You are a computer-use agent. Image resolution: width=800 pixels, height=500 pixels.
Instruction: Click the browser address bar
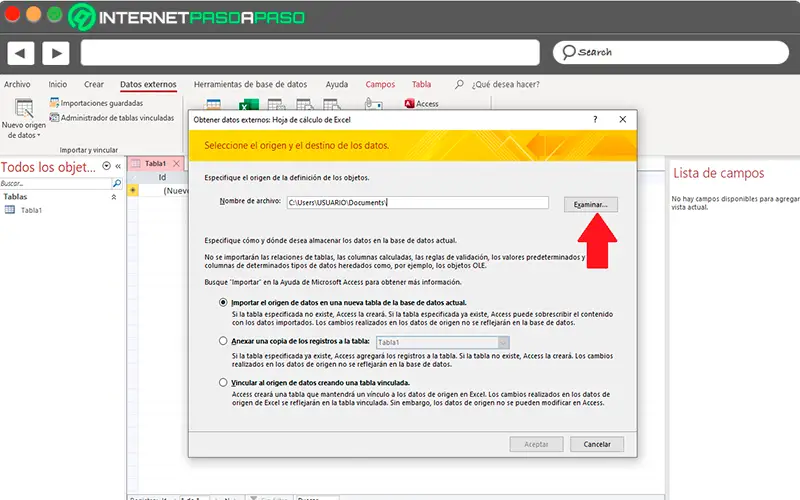click(x=310, y=53)
